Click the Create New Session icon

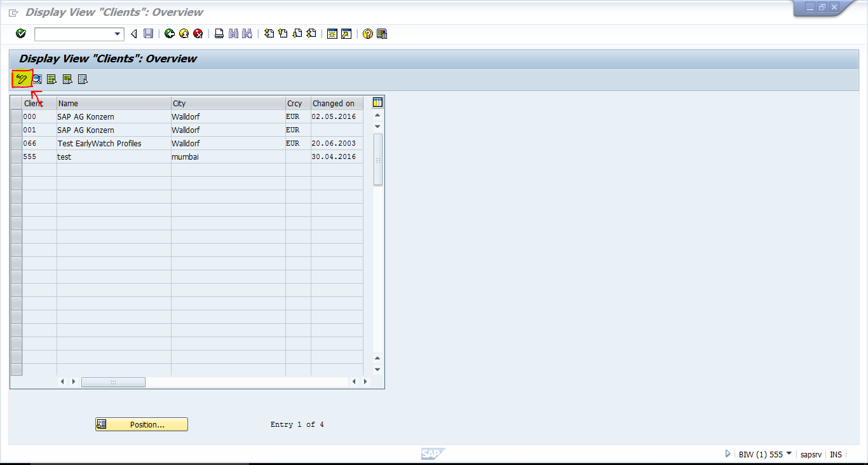point(332,34)
